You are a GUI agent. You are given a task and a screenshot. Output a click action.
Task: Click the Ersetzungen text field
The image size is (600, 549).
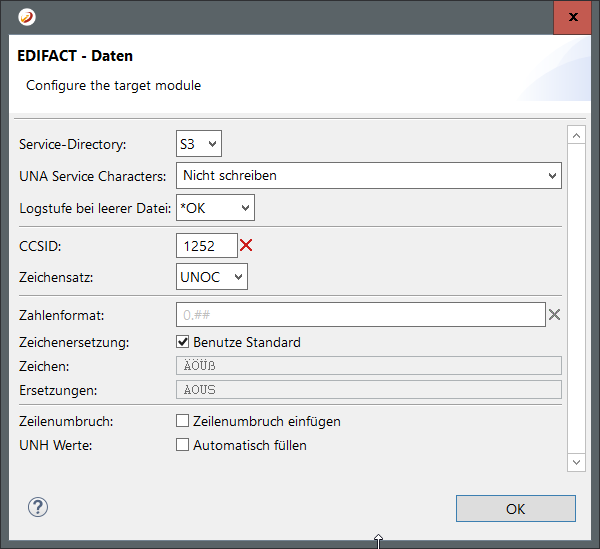tap(368, 389)
